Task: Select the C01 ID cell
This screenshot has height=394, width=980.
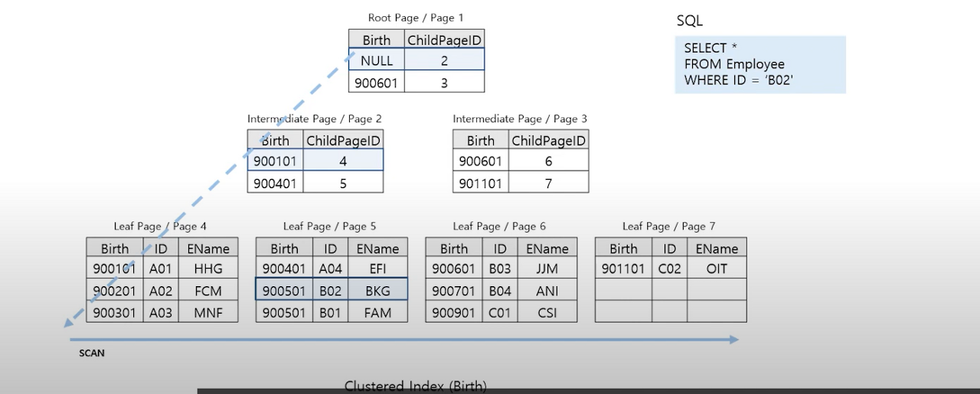Action: coord(500,312)
